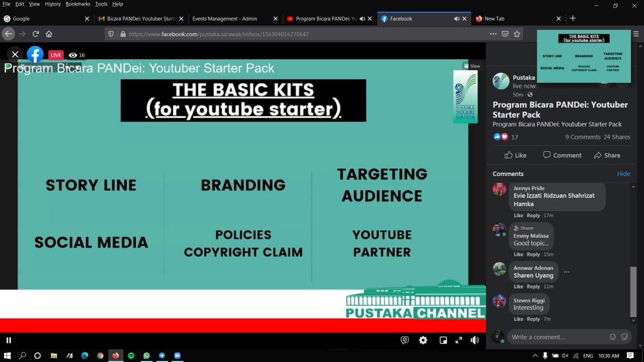Image resolution: width=644 pixels, height=362 pixels.
Task: Pause the live video playback
Action: 9,340
